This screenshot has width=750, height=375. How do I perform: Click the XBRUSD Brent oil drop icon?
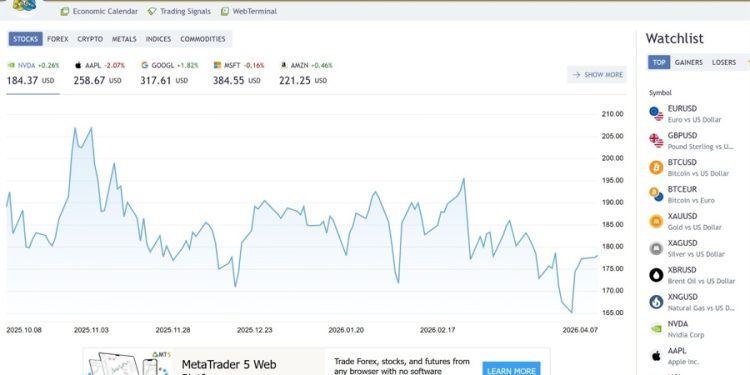tap(656, 275)
